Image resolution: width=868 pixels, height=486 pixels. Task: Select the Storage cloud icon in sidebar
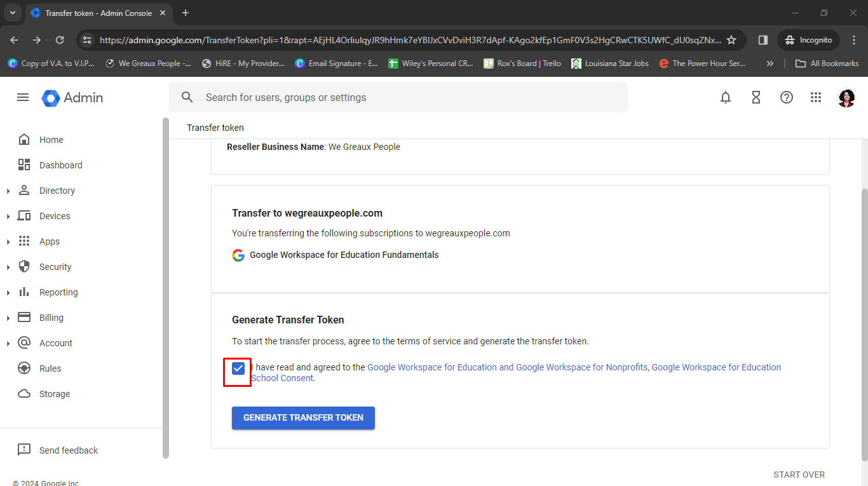(24, 393)
